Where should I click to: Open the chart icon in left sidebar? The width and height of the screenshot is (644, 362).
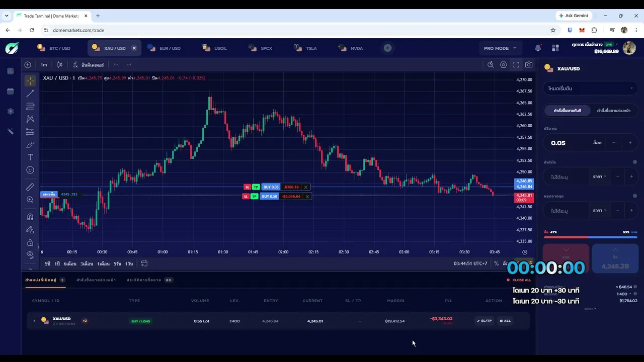point(11,71)
